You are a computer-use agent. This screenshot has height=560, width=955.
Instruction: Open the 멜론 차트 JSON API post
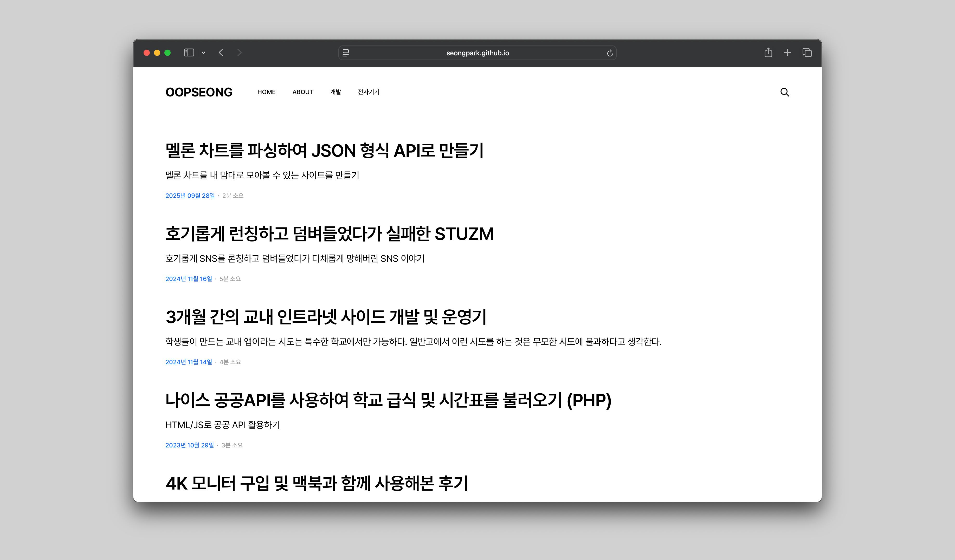[324, 151]
